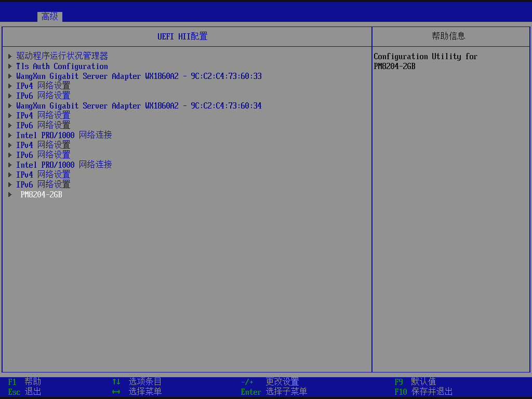532x399 pixels.
Task: Click the triangle next to Tls Auth Configuration
Action: [10, 66]
